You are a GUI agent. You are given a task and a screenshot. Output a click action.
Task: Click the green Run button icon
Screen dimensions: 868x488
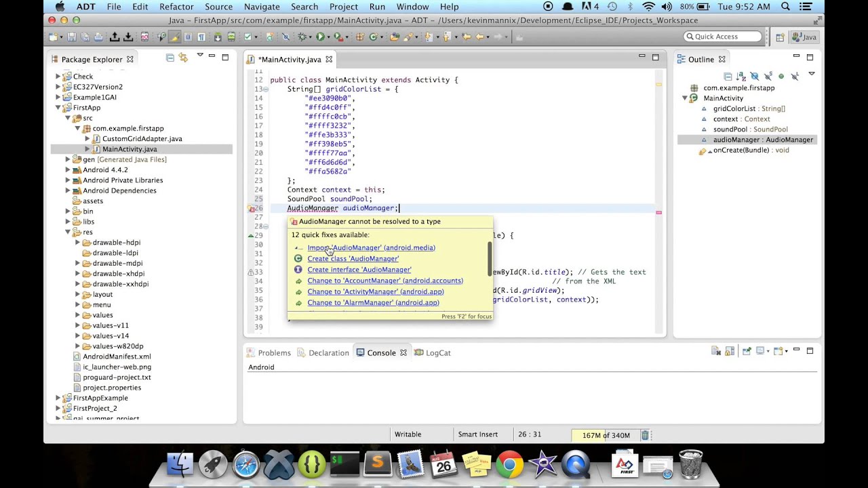[x=320, y=37]
